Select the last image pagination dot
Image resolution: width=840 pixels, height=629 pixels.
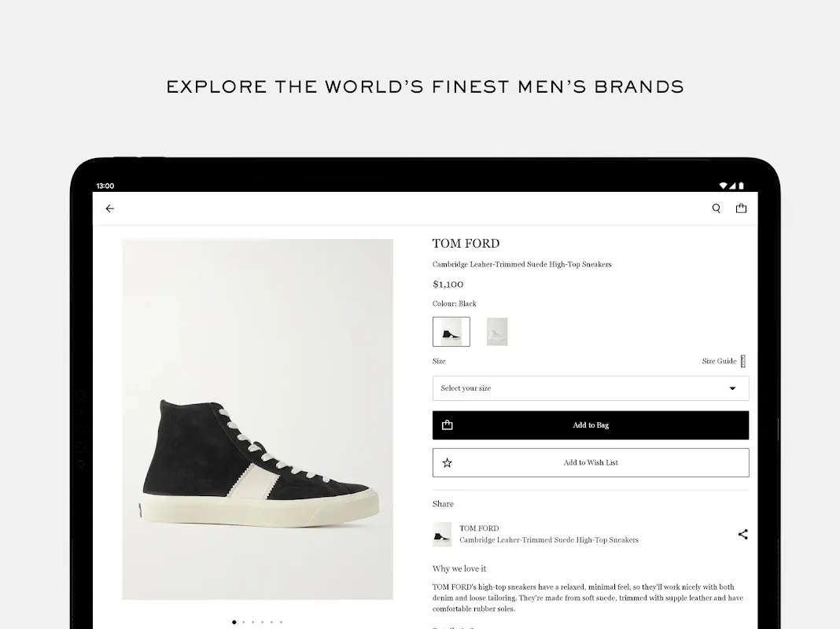(x=281, y=622)
